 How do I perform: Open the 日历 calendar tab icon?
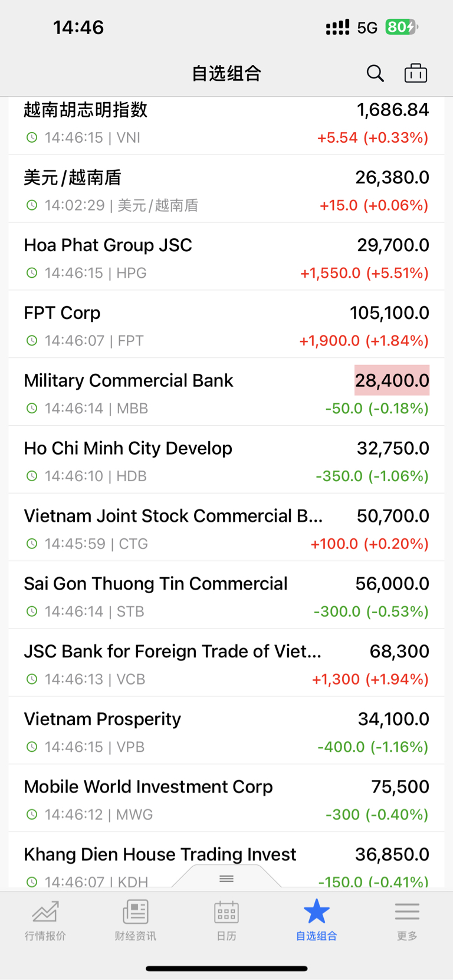[226, 912]
